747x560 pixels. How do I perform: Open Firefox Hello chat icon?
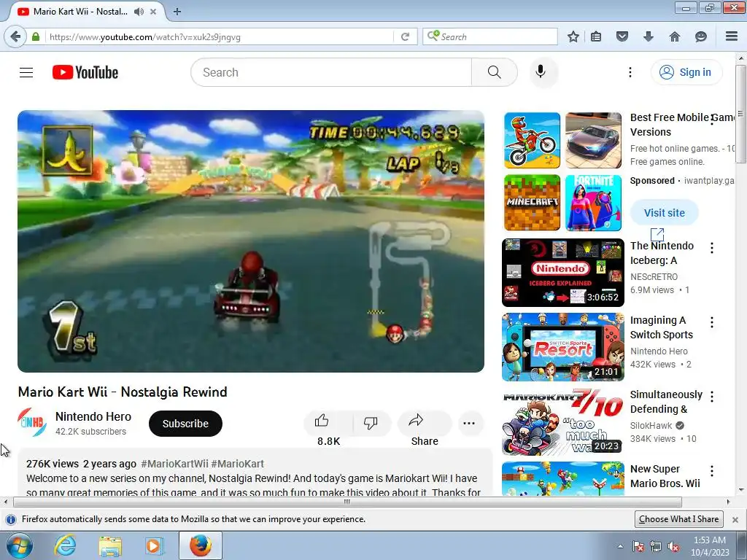[x=701, y=36]
